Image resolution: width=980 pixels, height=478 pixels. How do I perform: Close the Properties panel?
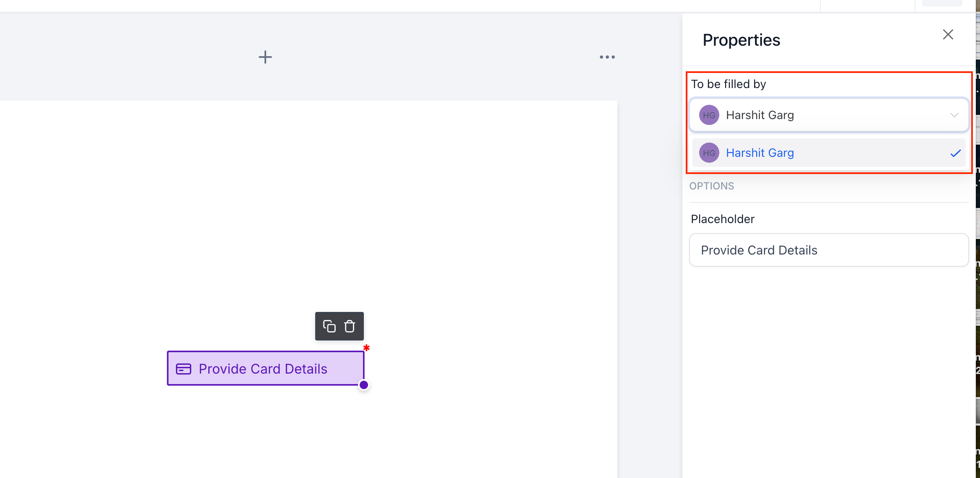(x=948, y=34)
